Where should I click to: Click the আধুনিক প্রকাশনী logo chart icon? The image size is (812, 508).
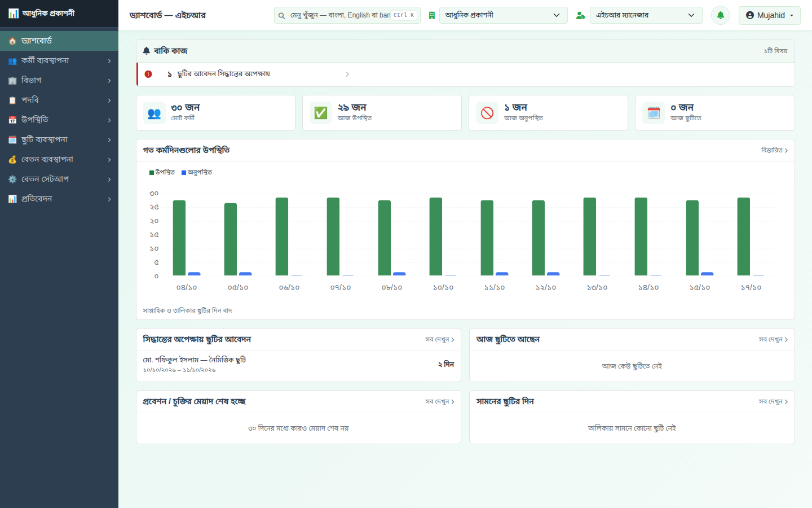point(14,13)
